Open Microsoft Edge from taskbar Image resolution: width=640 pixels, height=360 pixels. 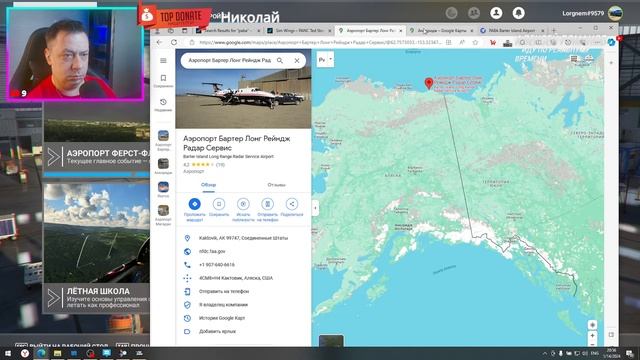(x=41, y=353)
